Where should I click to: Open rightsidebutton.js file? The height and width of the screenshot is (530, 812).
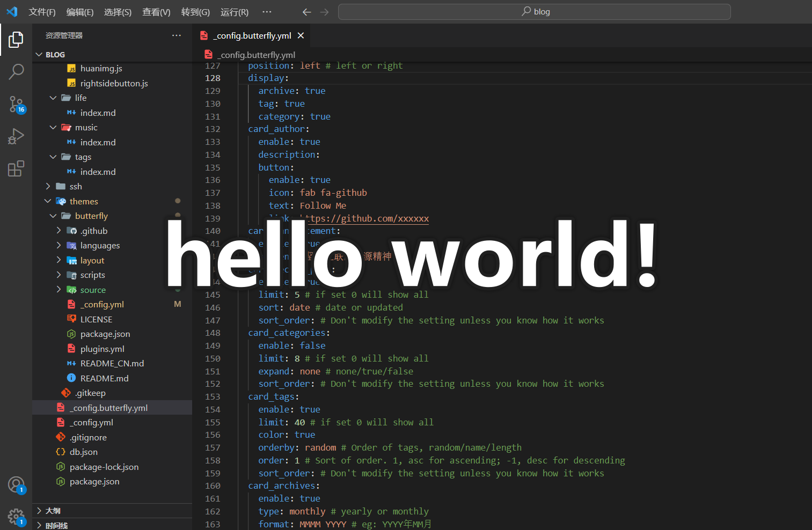114,84
